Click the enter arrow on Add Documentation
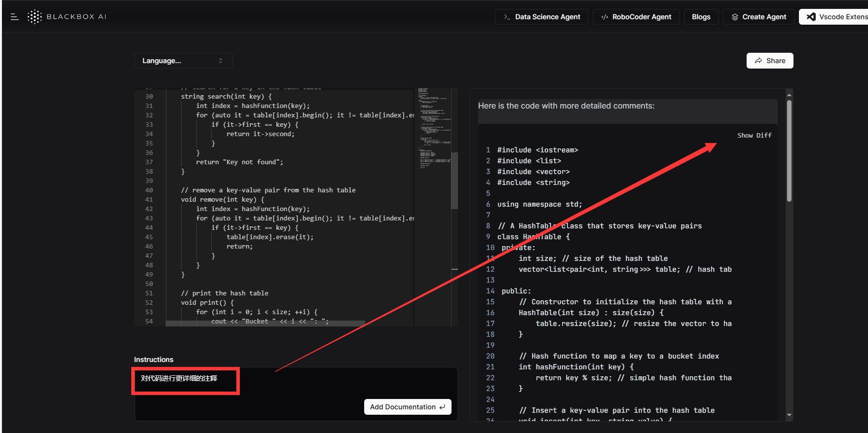This screenshot has width=868, height=433. click(442, 407)
